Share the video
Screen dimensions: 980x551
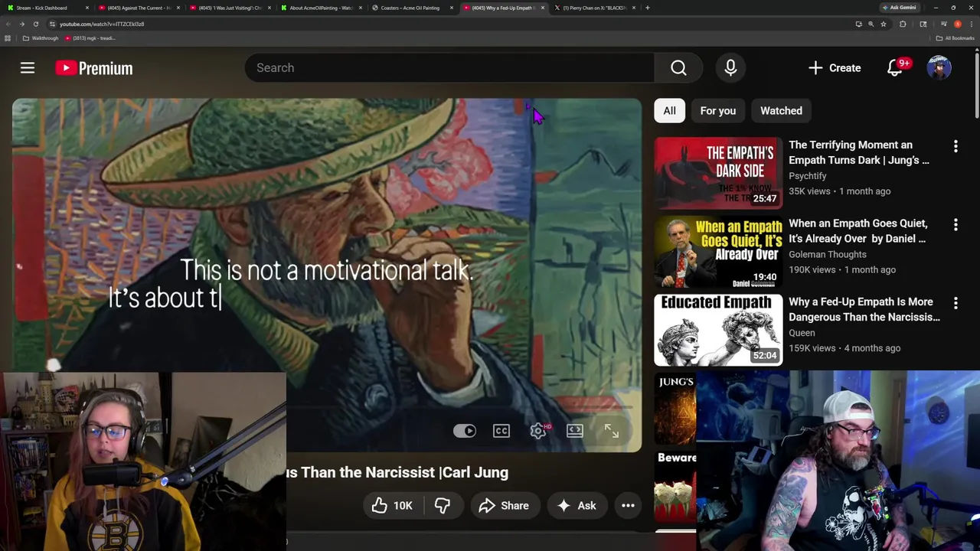504,506
